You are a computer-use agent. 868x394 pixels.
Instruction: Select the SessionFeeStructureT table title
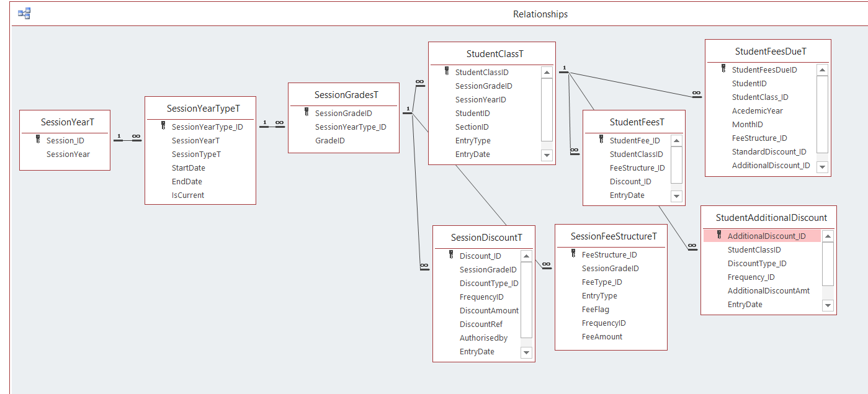click(614, 236)
